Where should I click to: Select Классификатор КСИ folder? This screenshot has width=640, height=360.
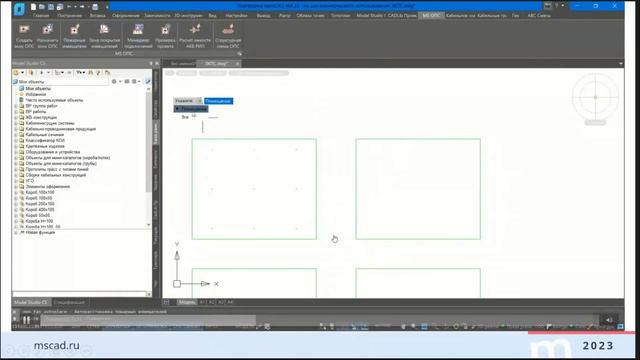tap(45, 140)
